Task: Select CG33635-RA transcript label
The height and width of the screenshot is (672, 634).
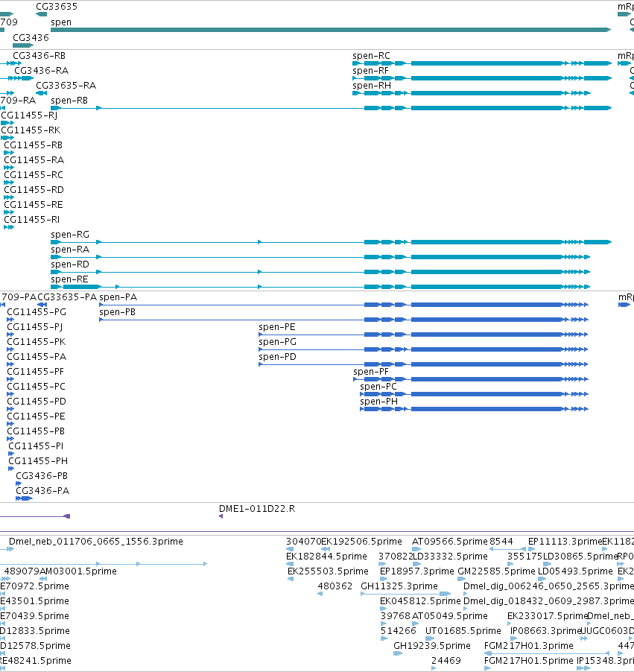Action: [66, 85]
